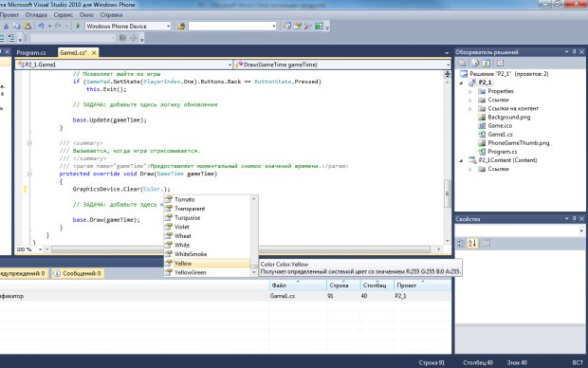Screen dimensions: 588x368
Task: Collapse the P2_1Content (Content) project node
Action: (461, 160)
